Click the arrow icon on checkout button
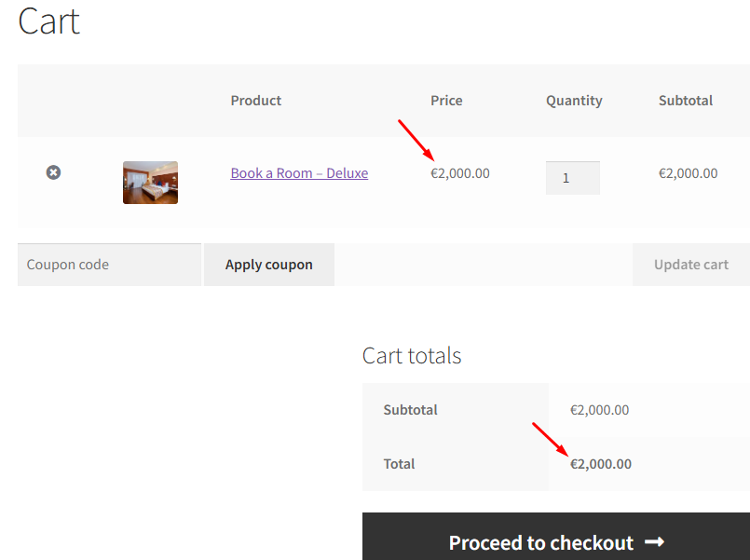 [x=654, y=541]
